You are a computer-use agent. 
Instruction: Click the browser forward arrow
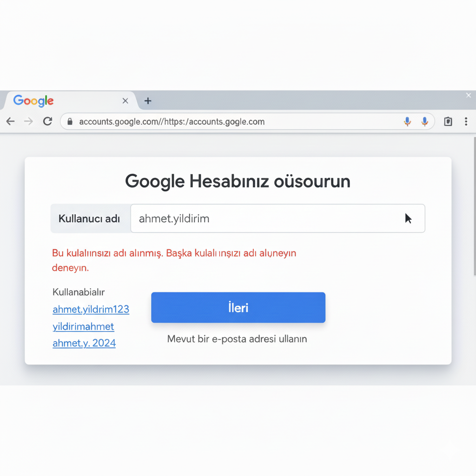[29, 122]
